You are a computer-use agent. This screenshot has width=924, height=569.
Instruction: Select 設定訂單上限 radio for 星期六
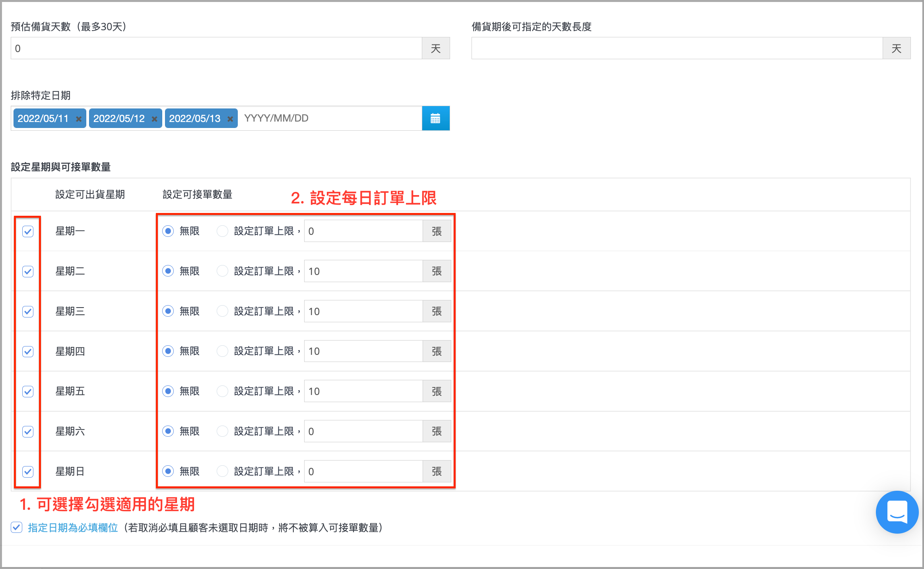[x=222, y=431]
